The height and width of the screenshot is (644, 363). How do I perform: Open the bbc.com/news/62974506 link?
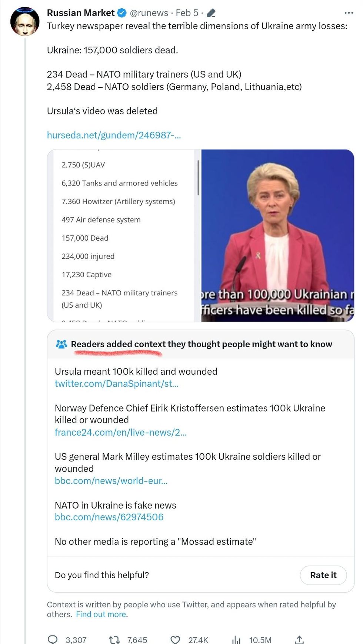coord(109,517)
